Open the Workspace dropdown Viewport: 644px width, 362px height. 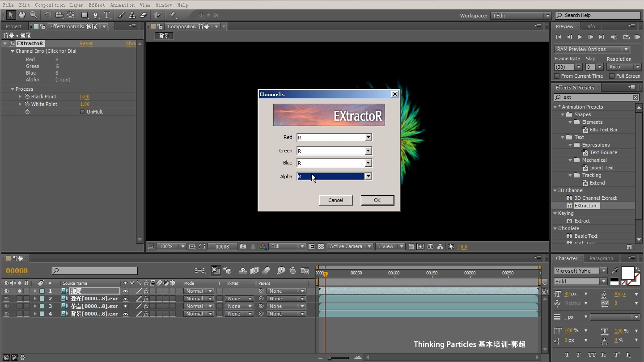(521, 16)
